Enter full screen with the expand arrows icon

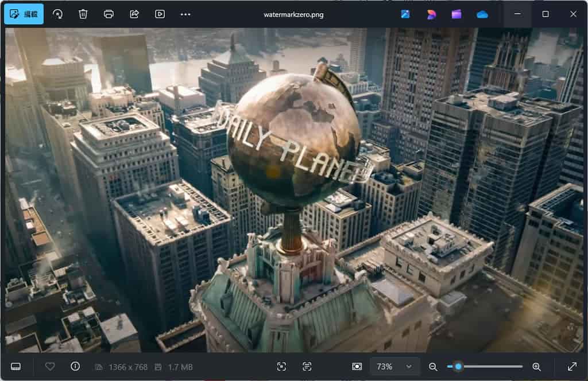pos(572,367)
